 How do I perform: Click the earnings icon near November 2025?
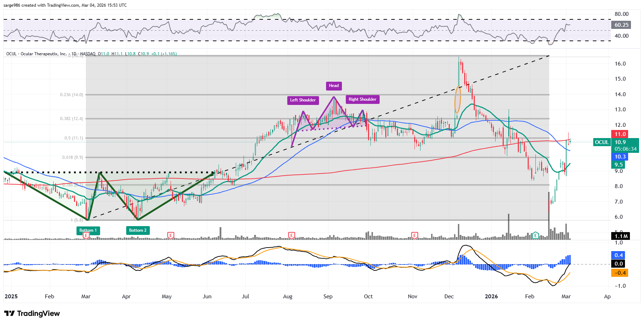(x=415, y=235)
